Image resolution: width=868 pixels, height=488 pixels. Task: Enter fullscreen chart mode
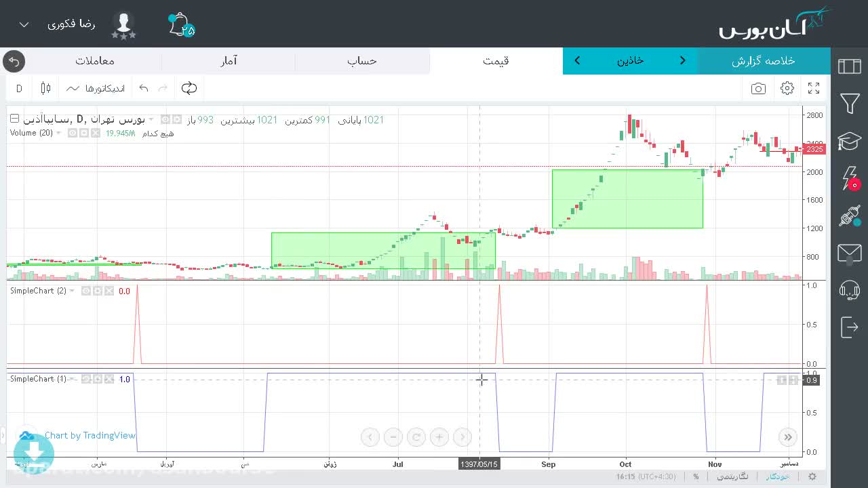(814, 88)
